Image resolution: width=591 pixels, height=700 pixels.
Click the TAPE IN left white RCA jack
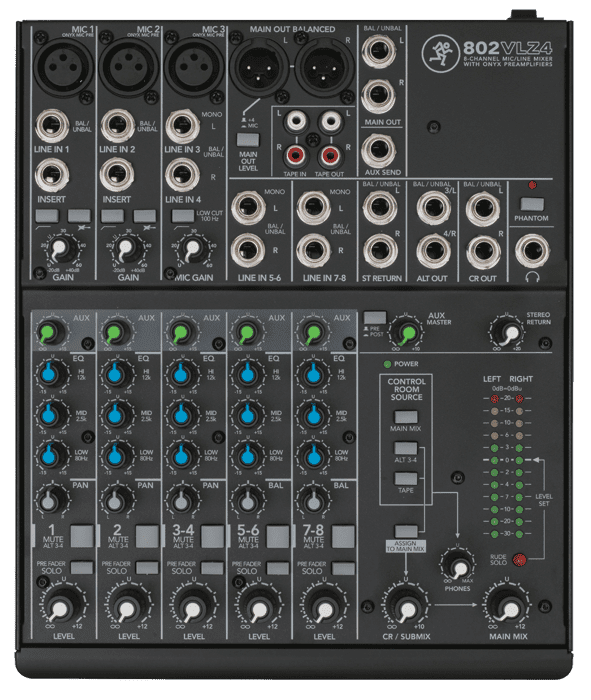[x=296, y=121]
